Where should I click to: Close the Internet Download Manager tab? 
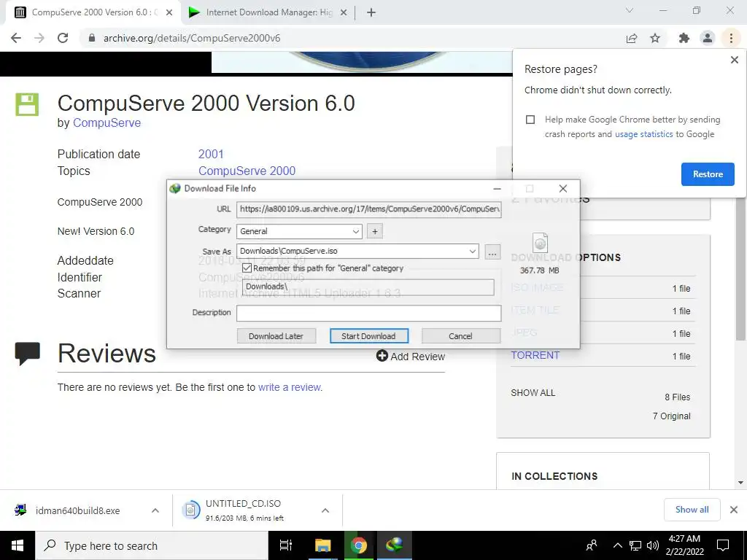[344, 12]
